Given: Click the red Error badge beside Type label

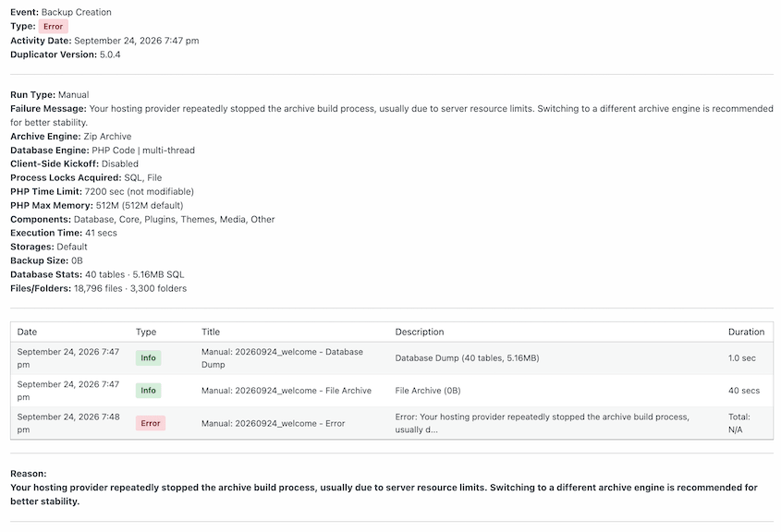Looking at the screenshot, I should pos(54,27).
